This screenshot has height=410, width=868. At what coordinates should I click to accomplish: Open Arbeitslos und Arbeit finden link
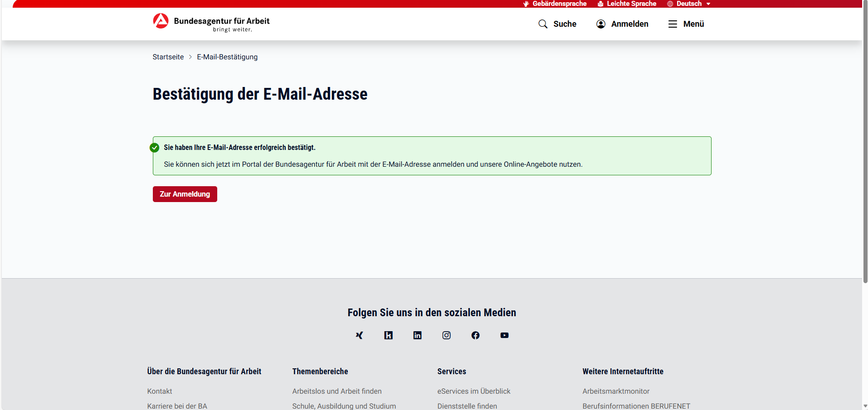click(x=337, y=391)
